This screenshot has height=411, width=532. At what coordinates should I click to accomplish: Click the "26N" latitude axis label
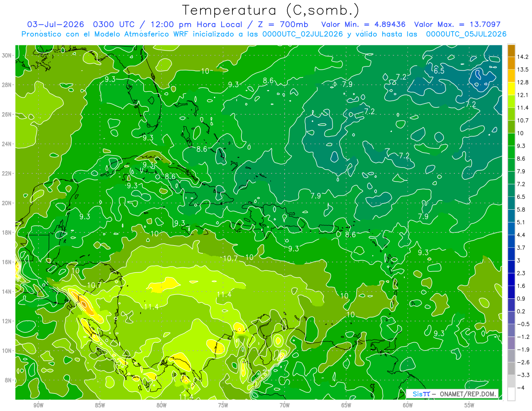[6, 114]
